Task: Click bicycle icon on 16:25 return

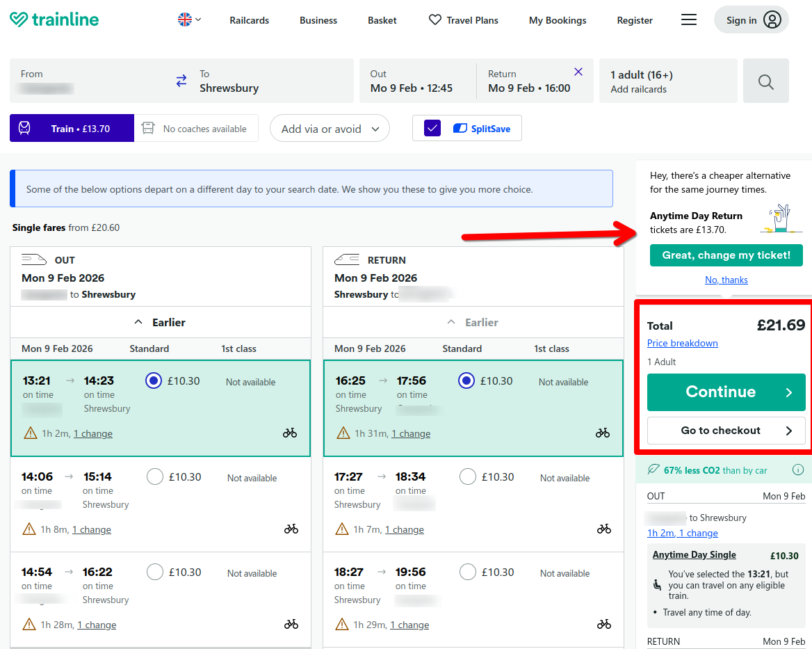Action: [x=603, y=433]
